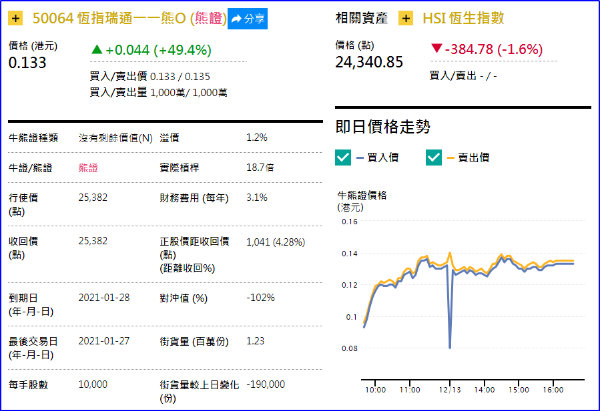
Task: Click the pink 熊證 type value
Action: [88, 168]
